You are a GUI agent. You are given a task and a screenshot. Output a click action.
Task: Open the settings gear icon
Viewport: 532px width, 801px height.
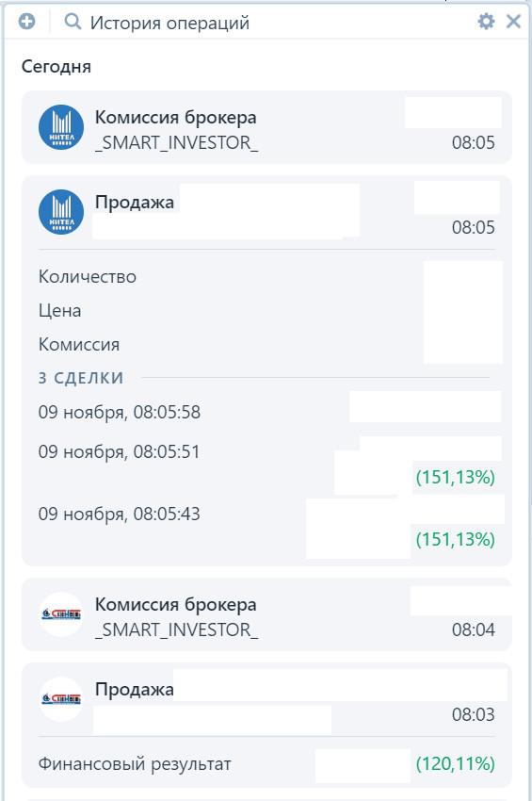tap(486, 22)
